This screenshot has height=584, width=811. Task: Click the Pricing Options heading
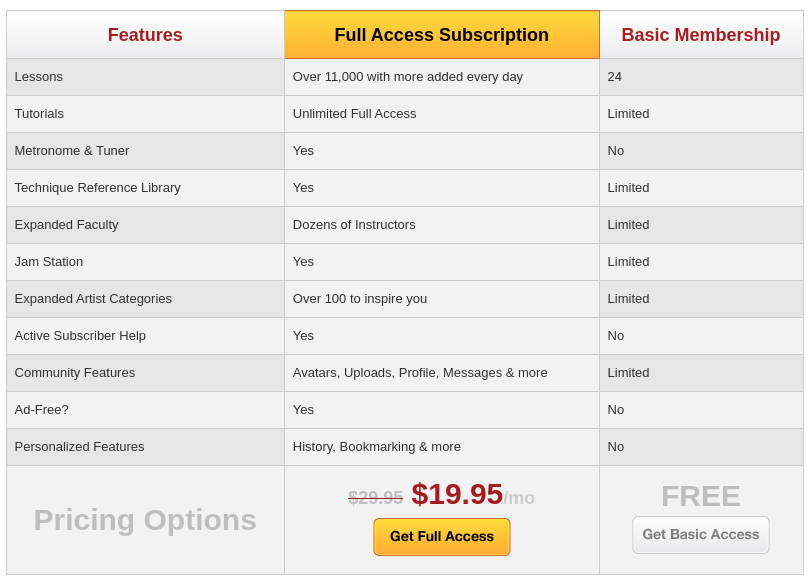145,520
